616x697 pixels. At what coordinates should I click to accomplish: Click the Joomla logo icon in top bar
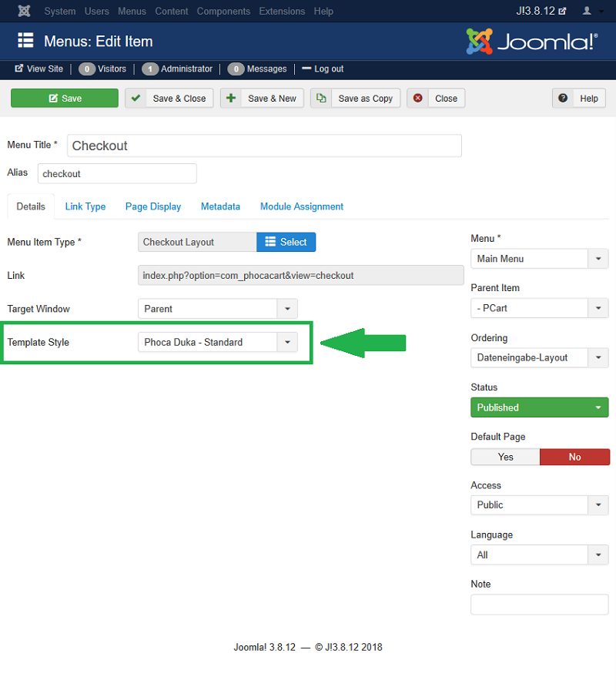click(24, 11)
